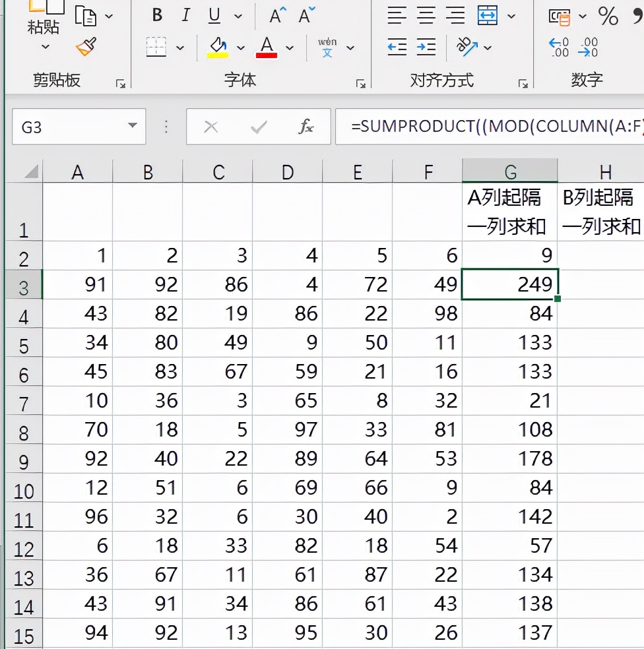Decrease decimal places
The height and width of the screenshot is (649, 644).
(x=588, y=47)
